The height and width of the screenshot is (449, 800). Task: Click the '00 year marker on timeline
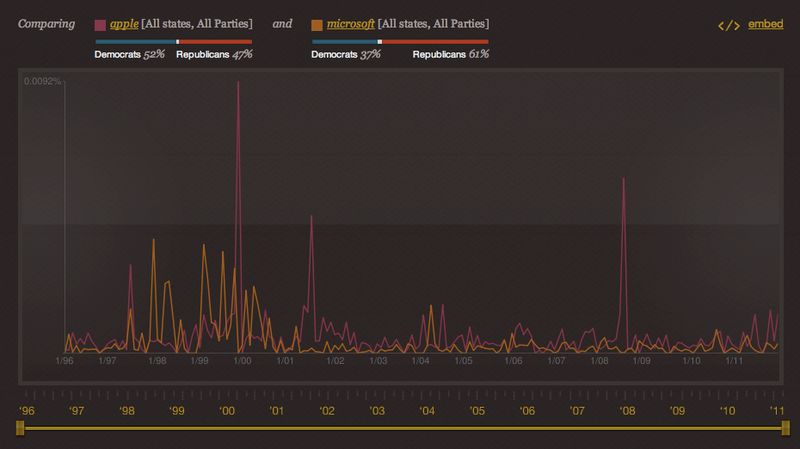coord(227,411)
